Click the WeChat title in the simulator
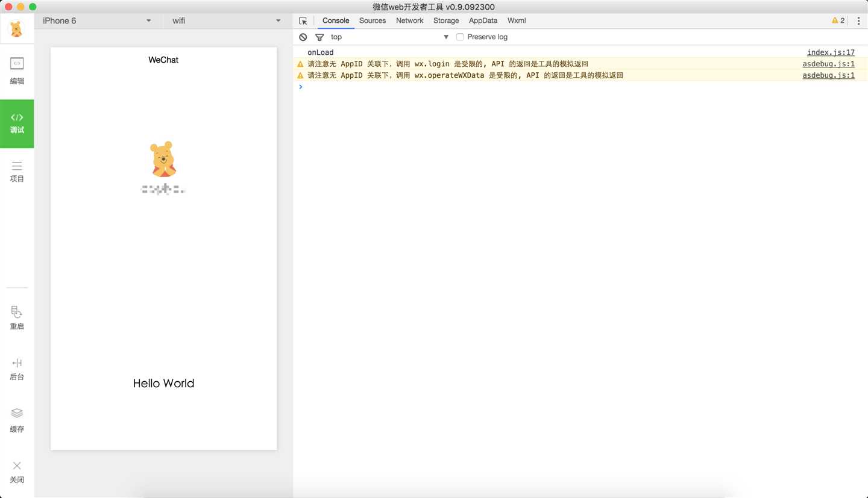This screenshot has width=868, height=498. [163, 60]
